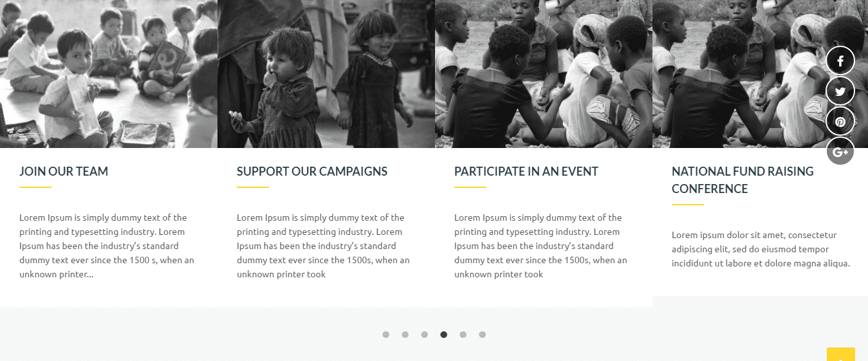The height and width of the screenshot is (361, 868).
Task: Select the third carousel dot
Action: [425, 335]
